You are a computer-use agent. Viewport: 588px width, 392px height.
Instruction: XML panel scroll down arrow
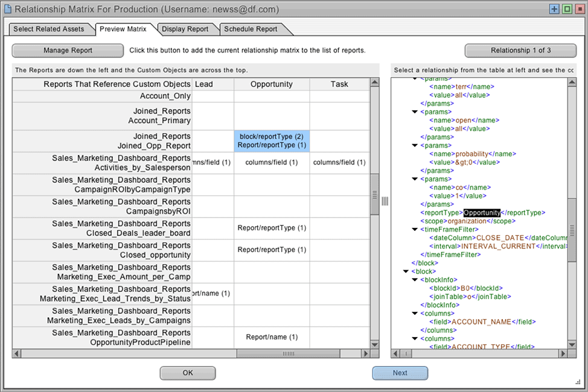[x=572, y=344]
